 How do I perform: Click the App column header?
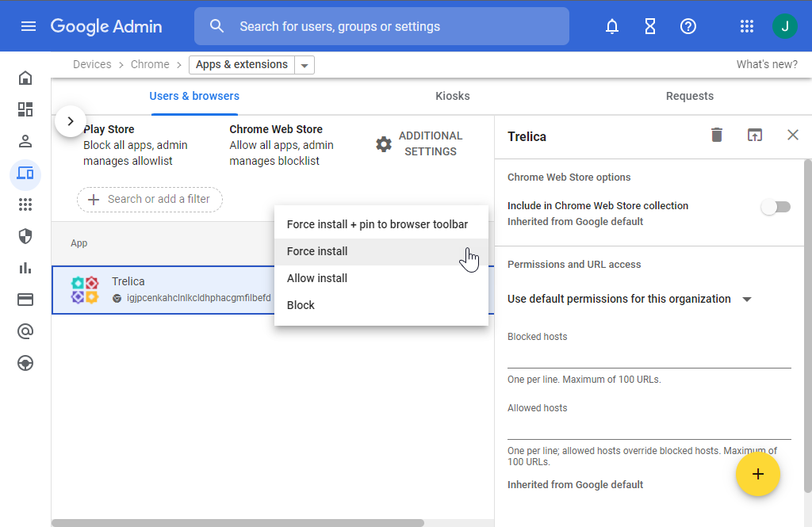point(79,243)
